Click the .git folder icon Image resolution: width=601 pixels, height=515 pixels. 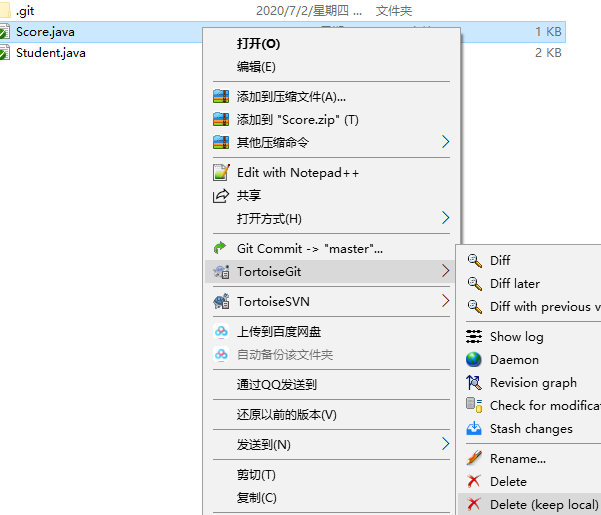click(x=5, y=11)
